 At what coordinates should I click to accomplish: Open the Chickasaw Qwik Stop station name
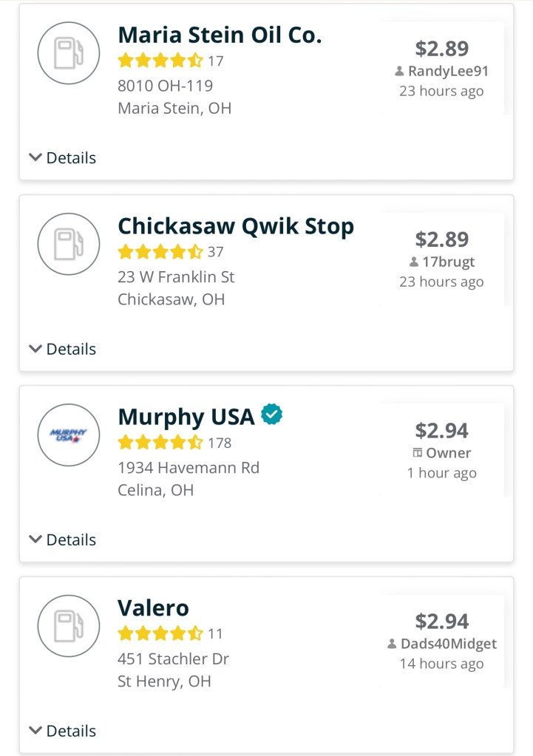[x=236, y=226]
